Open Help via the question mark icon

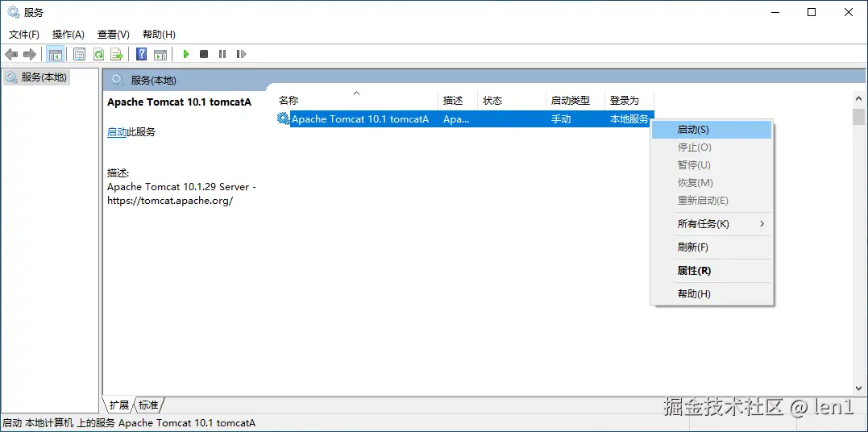142,54
